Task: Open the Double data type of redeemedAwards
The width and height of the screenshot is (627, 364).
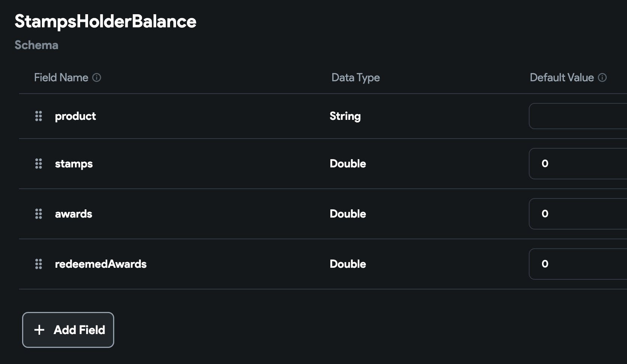Action: [x=348, y=264]
